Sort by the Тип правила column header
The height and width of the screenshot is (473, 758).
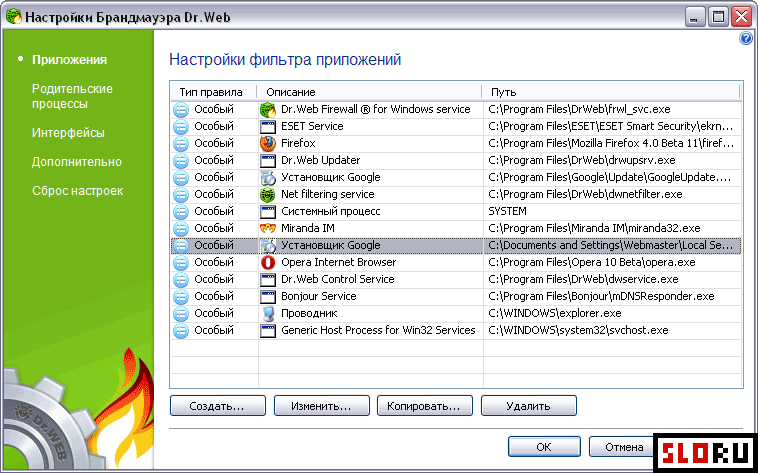213,92
